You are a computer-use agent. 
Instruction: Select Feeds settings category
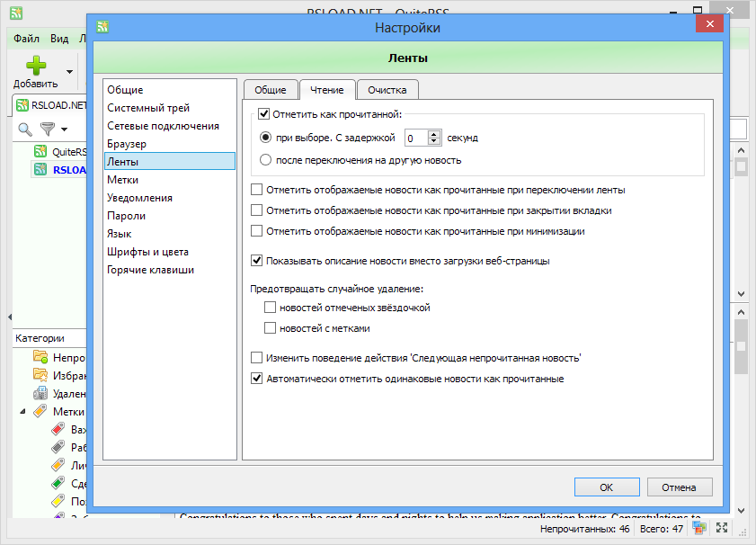(x=170, y=162)
